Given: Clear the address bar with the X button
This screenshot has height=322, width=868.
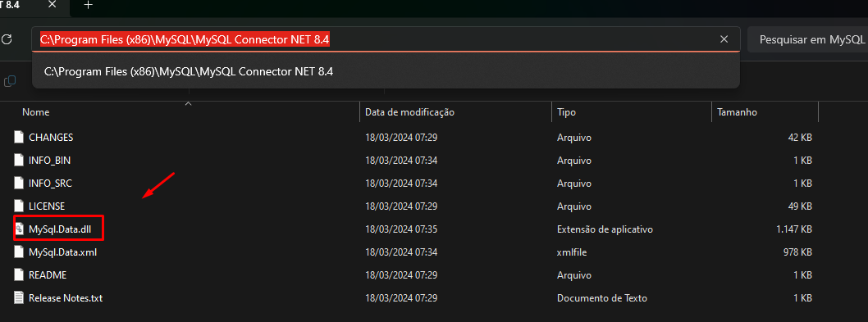Looking at the screenshot, I should (x=724, y=39).
